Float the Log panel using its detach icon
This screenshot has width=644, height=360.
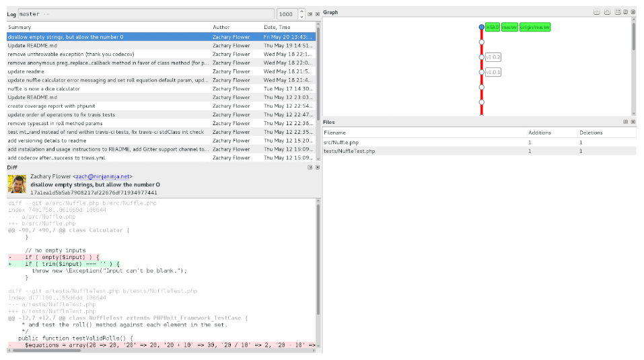pos(310,13)
